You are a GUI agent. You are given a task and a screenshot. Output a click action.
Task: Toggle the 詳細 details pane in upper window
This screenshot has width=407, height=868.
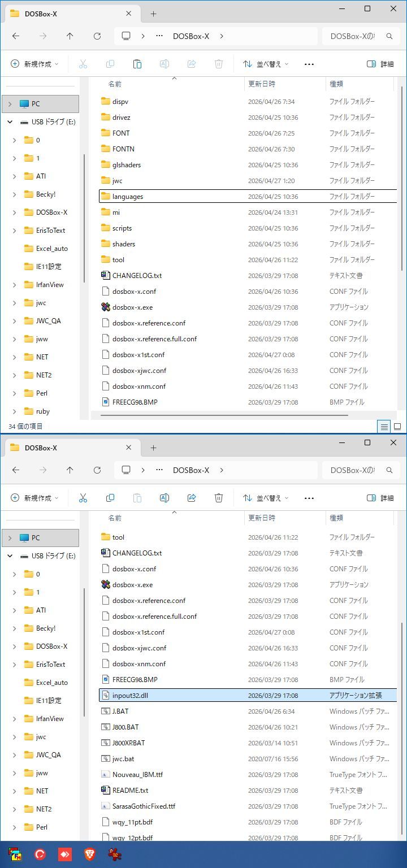point(380,64)
